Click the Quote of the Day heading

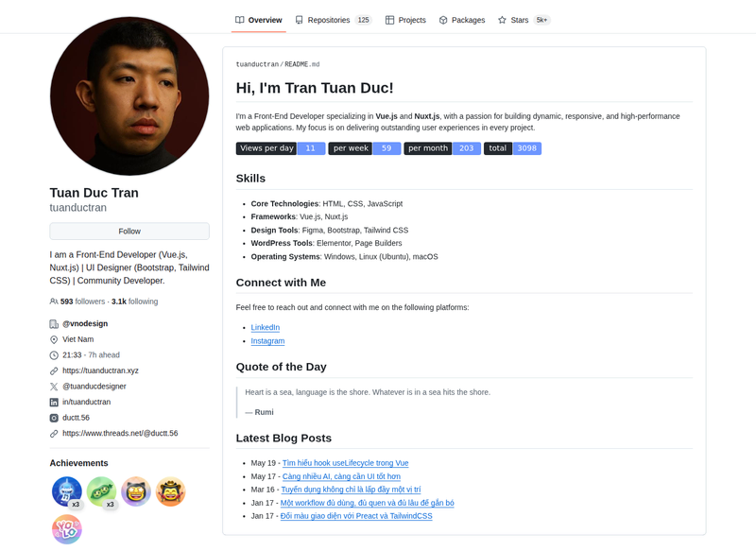[281, 368]
